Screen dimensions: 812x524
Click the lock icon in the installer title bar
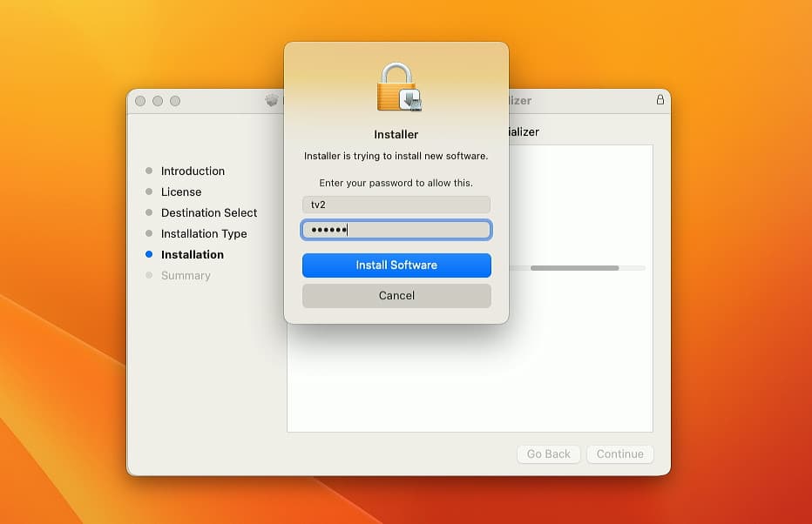[x=660, y=99]
